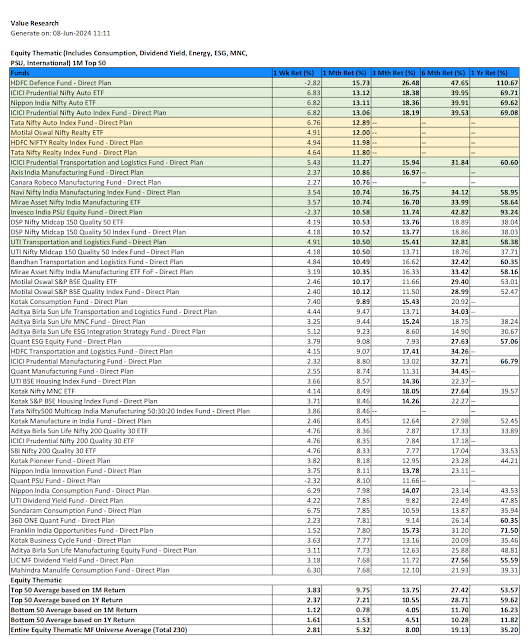Select the '1 Yr Ret (%)' column header
This screenshot has height=640, width=531.
[x=494, y=73]
